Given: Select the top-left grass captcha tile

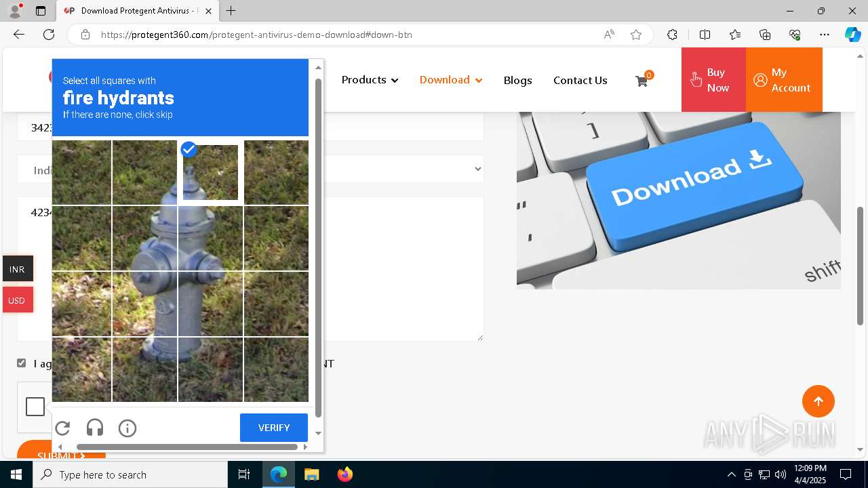Looking at the screenshot, I should pos(81,172).
